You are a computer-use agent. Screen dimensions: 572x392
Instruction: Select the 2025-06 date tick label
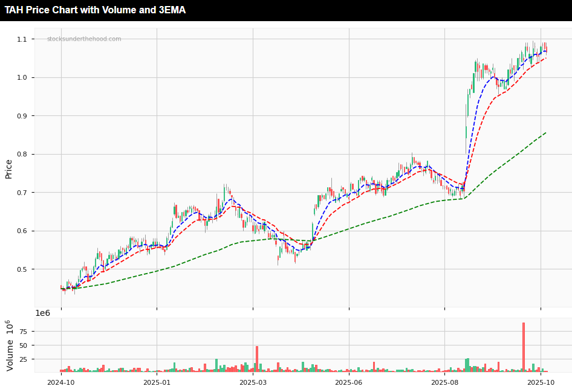pos(350,382)
